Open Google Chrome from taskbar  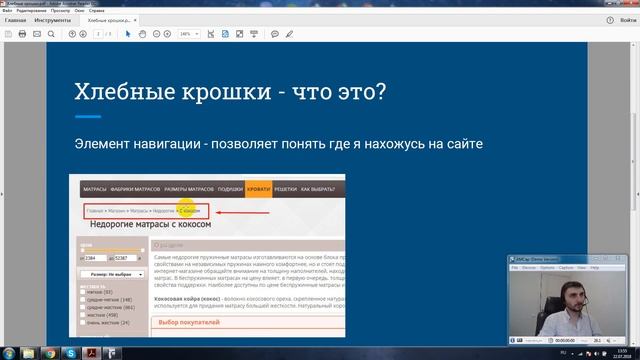(50, 353)
